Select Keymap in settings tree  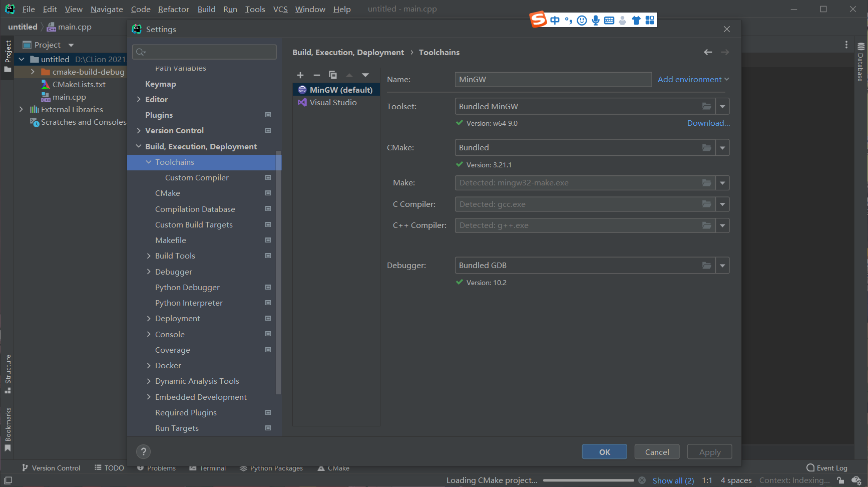coord(160,84)
